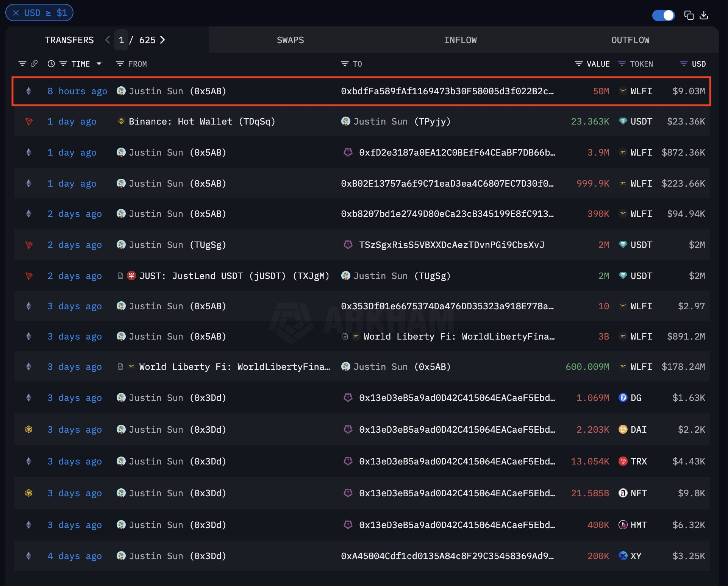This screenshot has width=728, height=586.
Task: Go to next transfers page chevron
Action: coord(163,40)
